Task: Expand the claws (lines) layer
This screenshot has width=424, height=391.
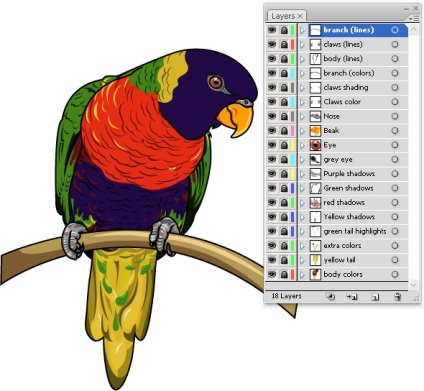Action: [302, 44]
